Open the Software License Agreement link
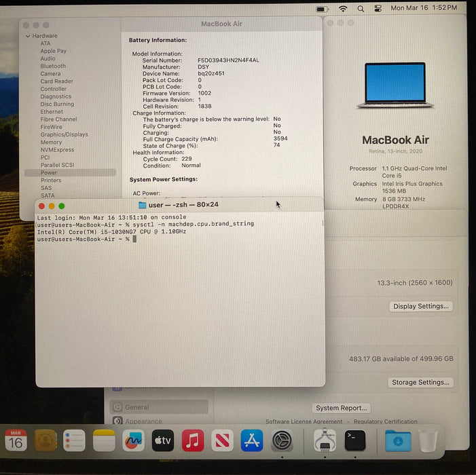This screenshot has width=476, height=475. pos(304,421)
